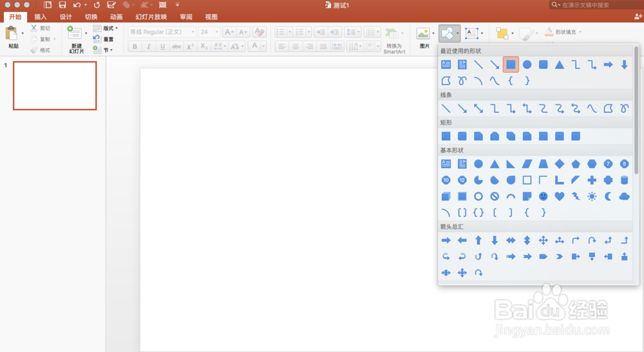Click the text box insert icon
644x352 pixels.
(x=471, y=34)
